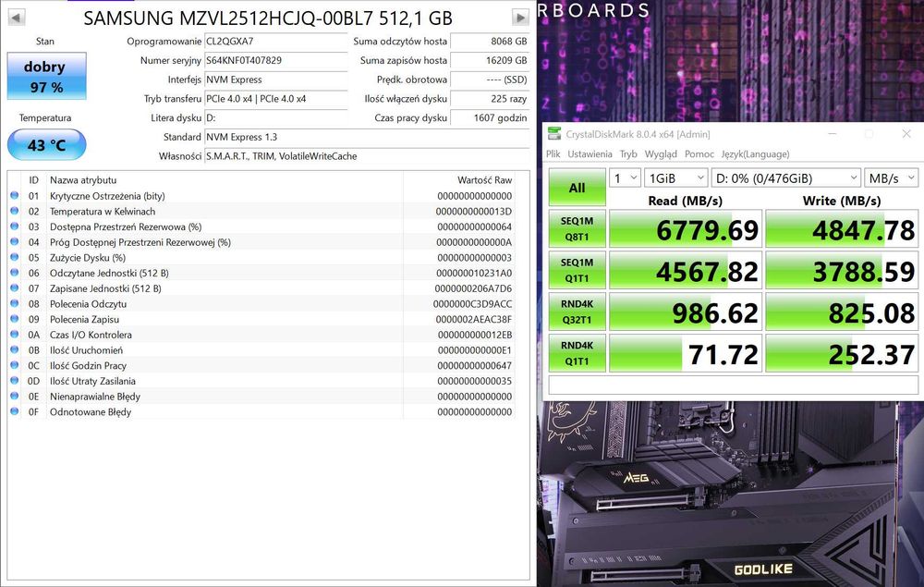Click status dot for Ilość Godzin Pracy row
Image resolution: width=924 pixels, height=587 pixels.
14,365
